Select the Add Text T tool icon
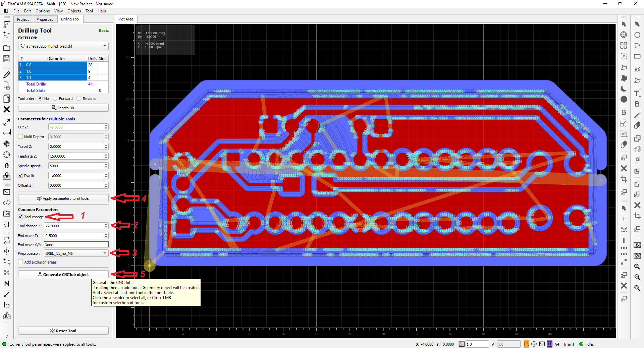644x348 pixels. pyautogui.click(x=637, y=93)
